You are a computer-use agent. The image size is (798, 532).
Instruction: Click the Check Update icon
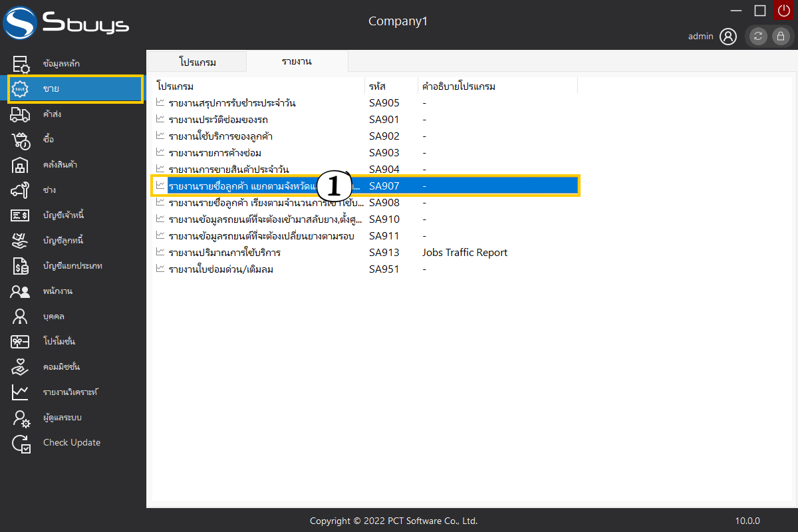21,443
